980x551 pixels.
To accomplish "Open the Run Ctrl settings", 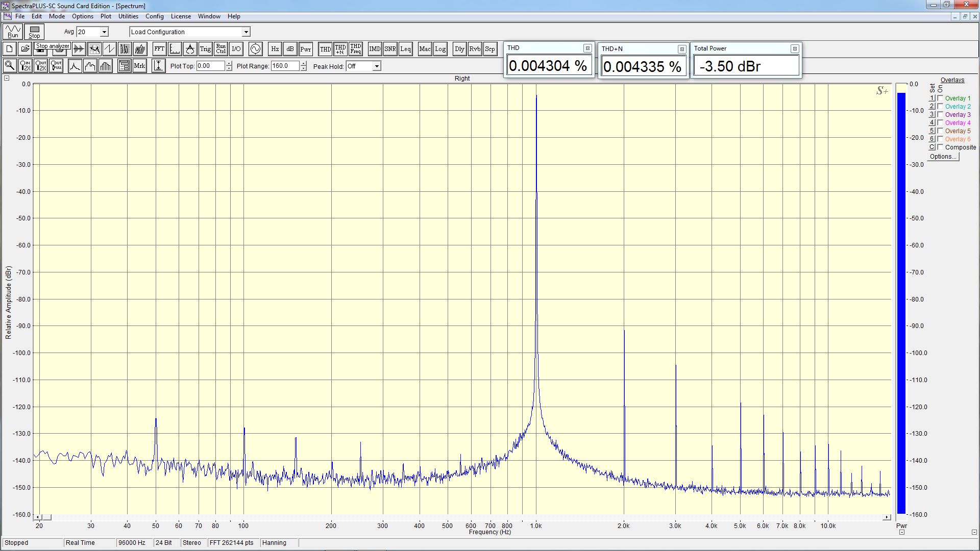I will click(220, 49).
